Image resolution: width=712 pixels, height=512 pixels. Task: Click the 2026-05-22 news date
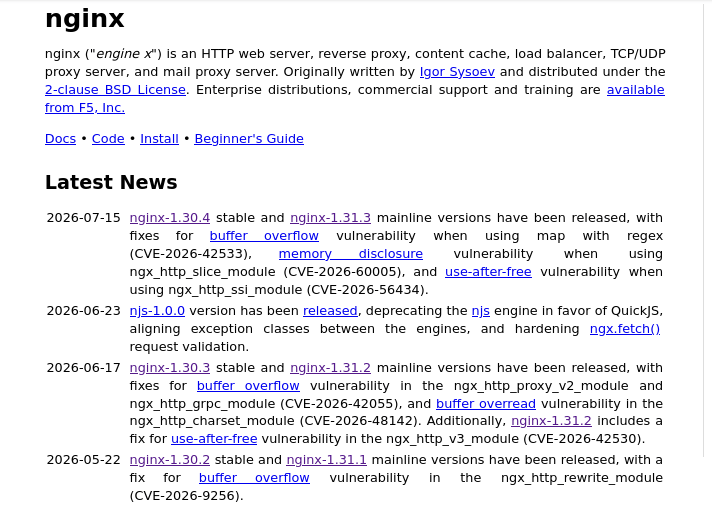(x=84, y=460)
